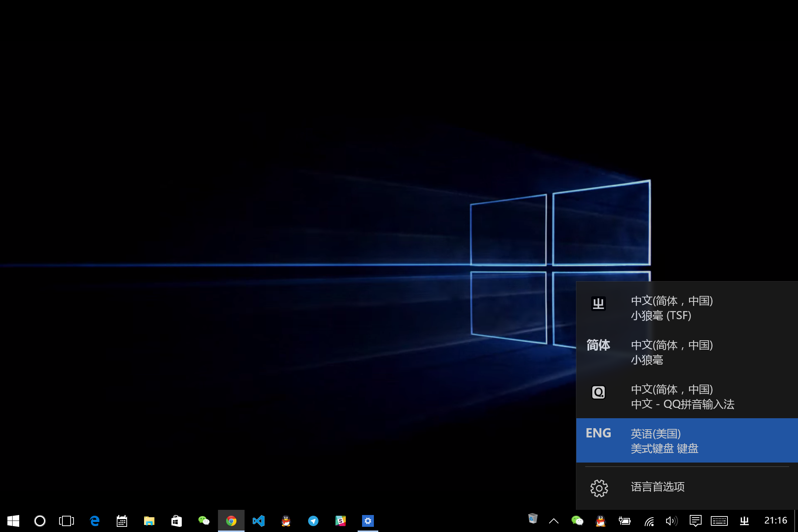Launch Telegram from the taskbar
The height and width of the screenshot is (532, 798).
tap(313, 521)
